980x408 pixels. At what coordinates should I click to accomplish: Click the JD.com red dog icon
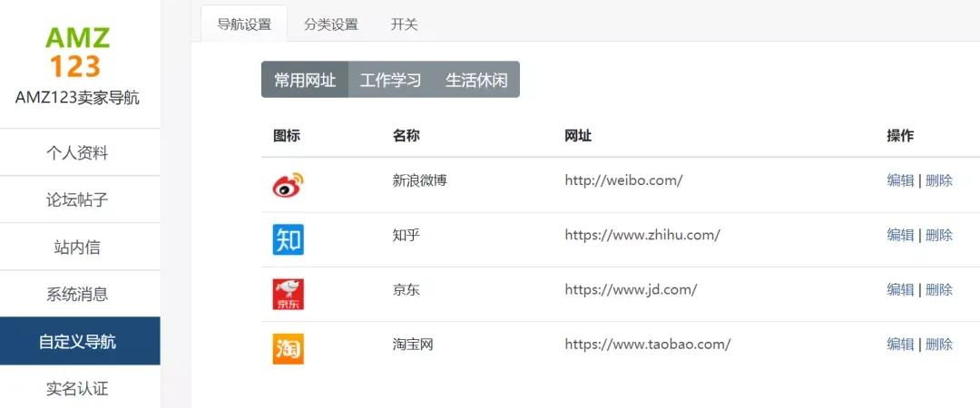coord(289,295)
